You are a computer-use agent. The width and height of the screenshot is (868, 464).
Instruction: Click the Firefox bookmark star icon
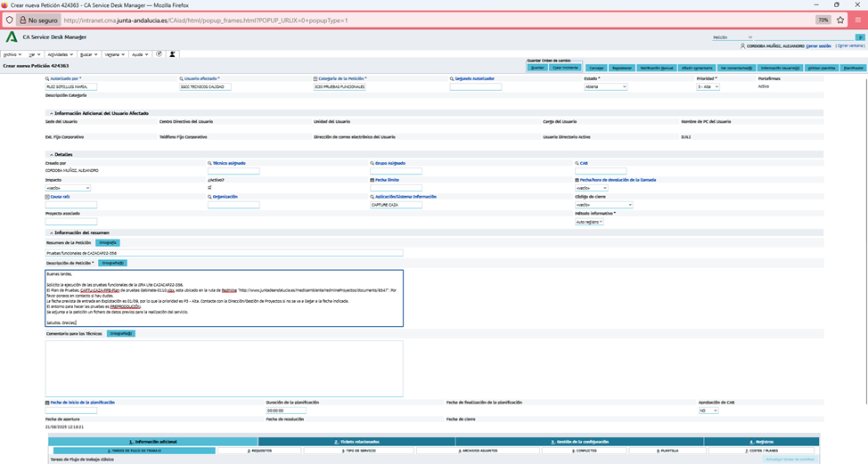[x=840, y=20]
